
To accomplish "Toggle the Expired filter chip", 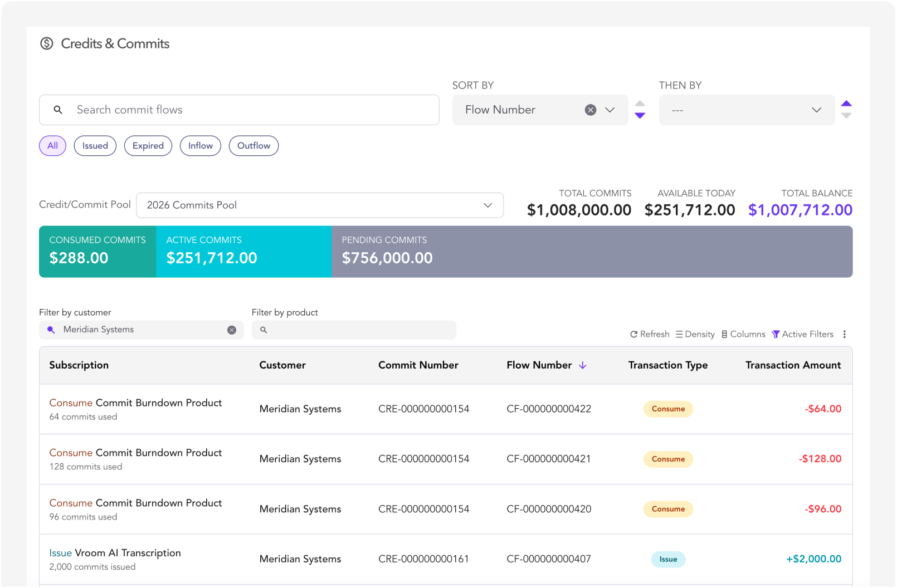I will click(x=148, y=146).
